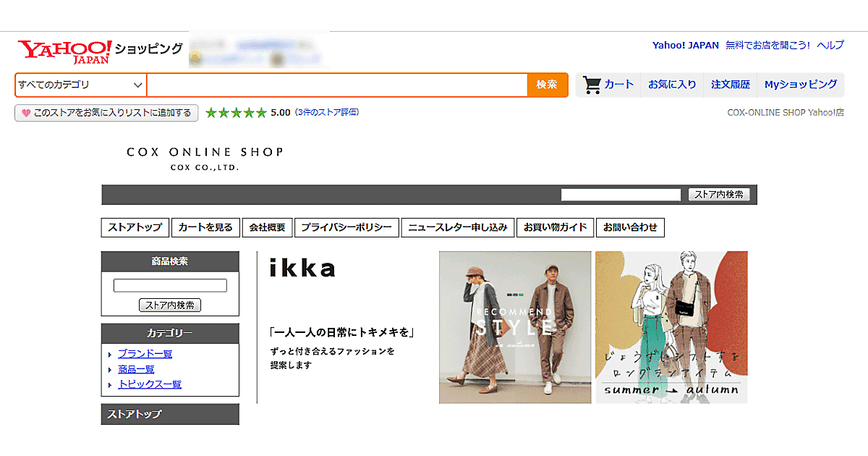Expand the すべてのカテゴリ category dropdown
Image resolution: width=868 pixels, height=456 pixels.
(x=80, y=85)
